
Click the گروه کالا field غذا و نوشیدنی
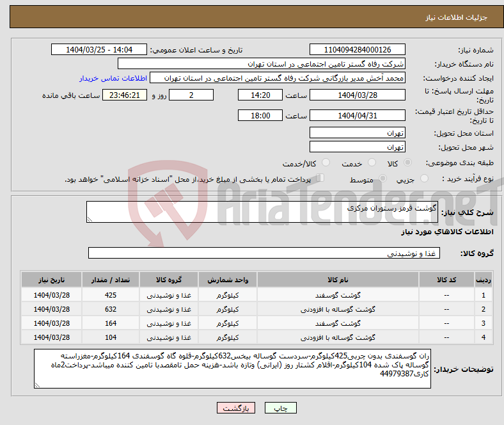tap(264, 253)
